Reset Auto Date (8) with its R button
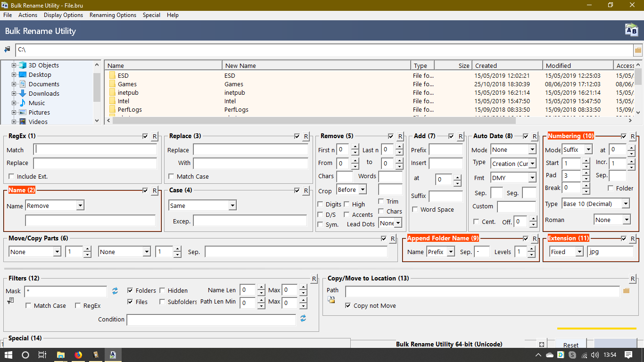 point(535,137)
